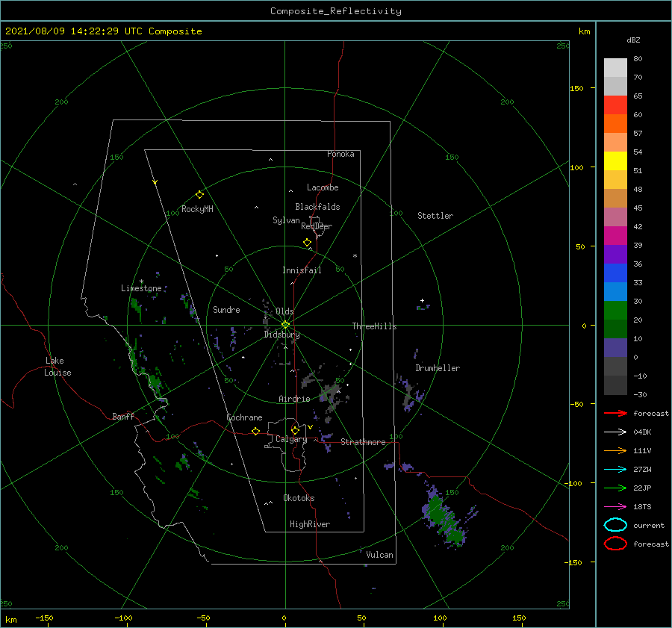Click the ThreeHills label
Screen dimensions: 672x628
375,326
